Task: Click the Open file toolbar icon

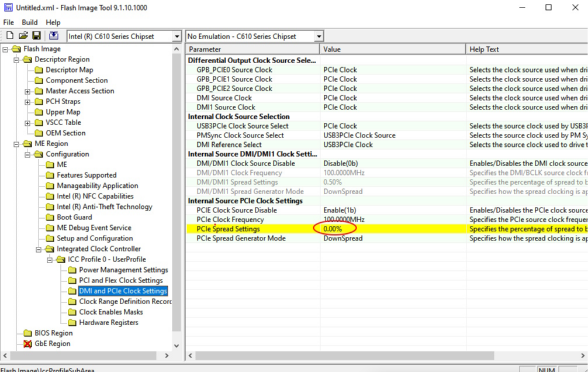Action: click(x=23, y=36)
